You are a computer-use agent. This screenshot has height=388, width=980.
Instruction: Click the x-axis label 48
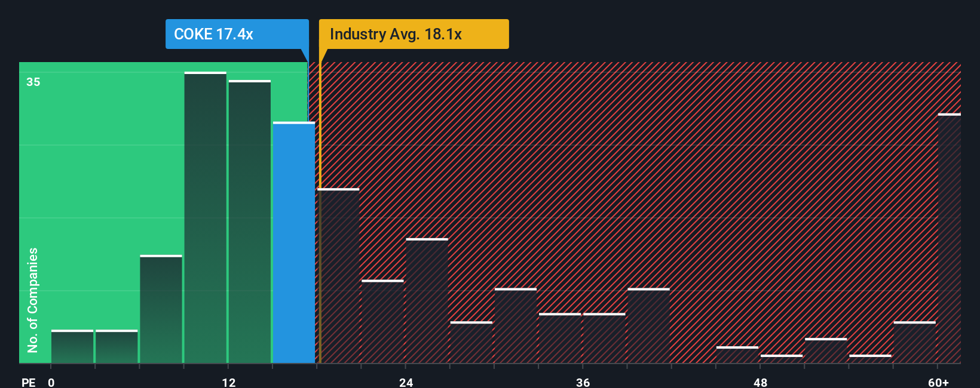coord(760,383)
